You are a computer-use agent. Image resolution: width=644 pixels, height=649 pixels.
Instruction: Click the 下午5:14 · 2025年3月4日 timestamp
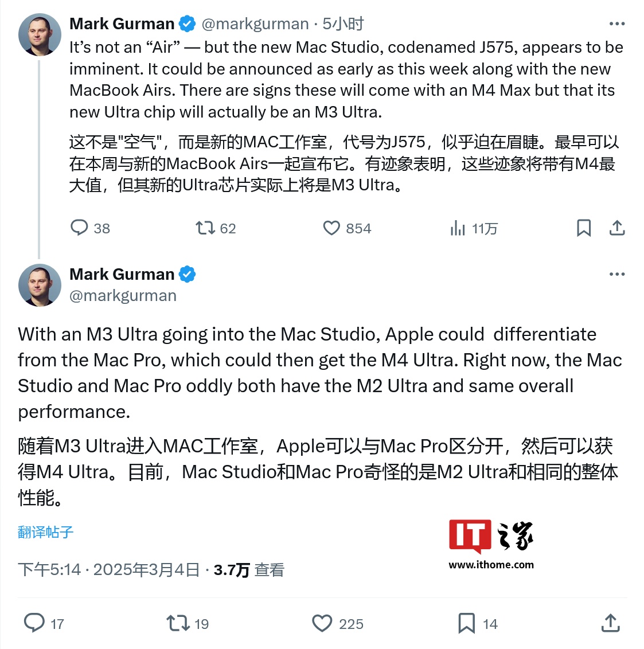click(109, 570)
